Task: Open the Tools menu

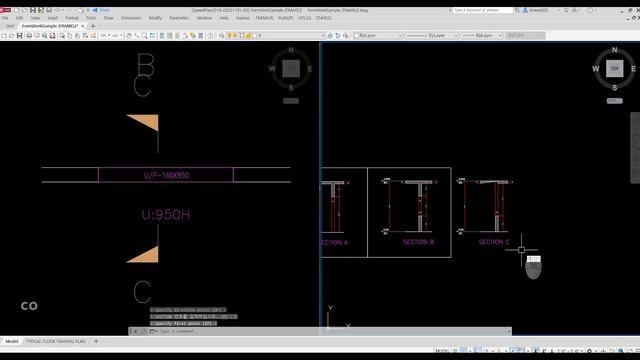Action: tap(91, 18)
